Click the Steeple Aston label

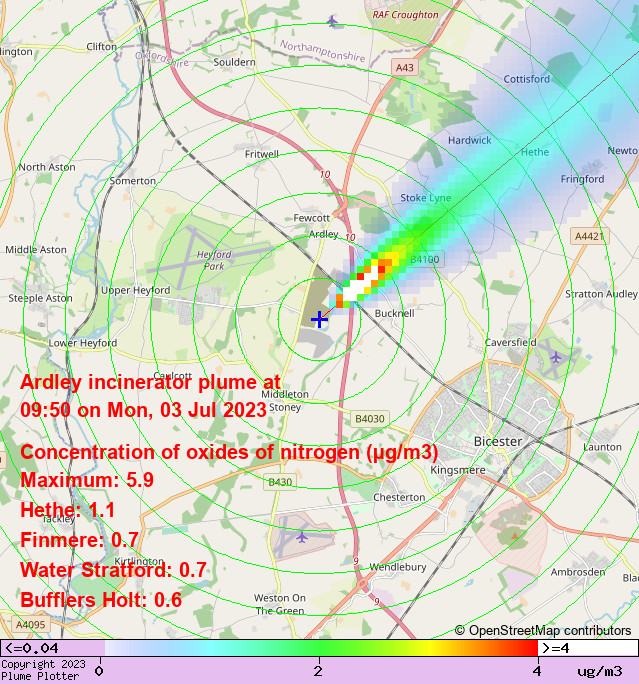click(x=41, y=298)
